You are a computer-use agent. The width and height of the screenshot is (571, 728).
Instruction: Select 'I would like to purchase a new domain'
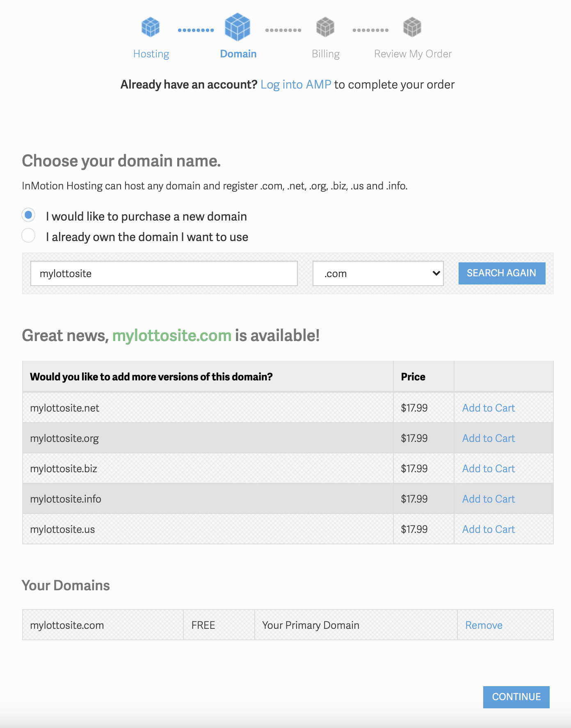28,215
